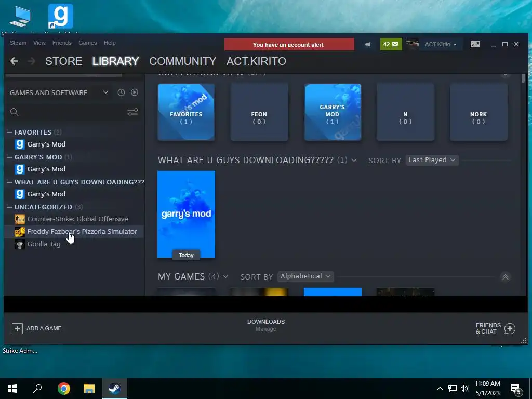Open ACT.Kirito account dropdown
The height and width of the screenshot is (399, 532).
pyautogui.click(x=441, y=45)
